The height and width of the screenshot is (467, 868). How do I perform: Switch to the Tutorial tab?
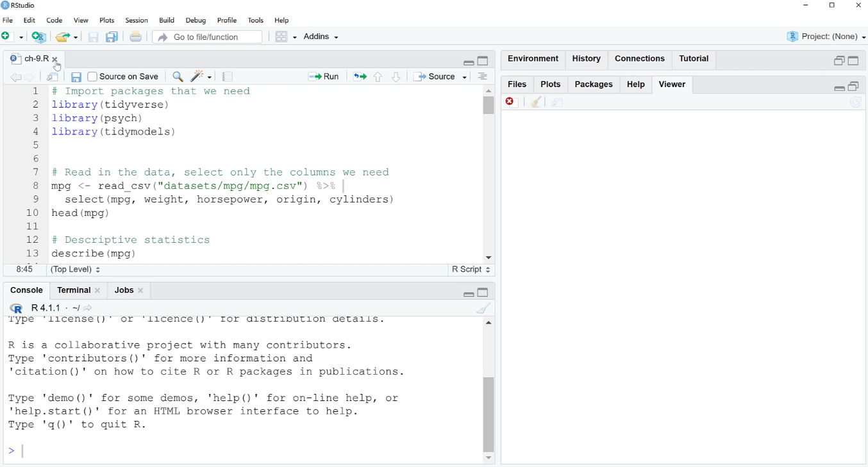point(694,59)
